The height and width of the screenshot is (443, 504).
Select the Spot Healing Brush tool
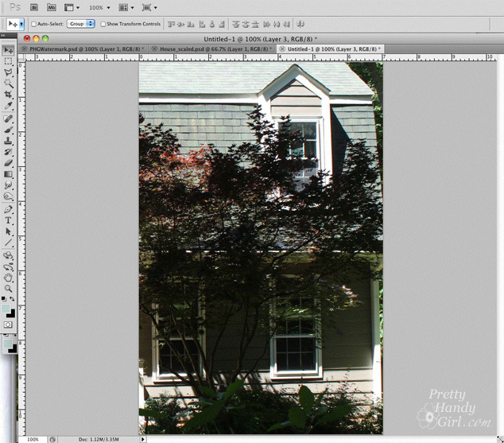8,119
